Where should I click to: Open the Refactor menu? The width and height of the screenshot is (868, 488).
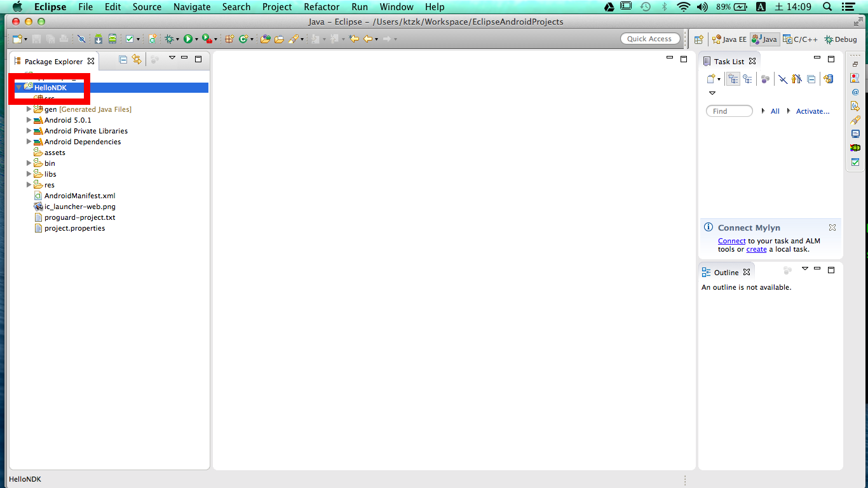click(322, 7)
